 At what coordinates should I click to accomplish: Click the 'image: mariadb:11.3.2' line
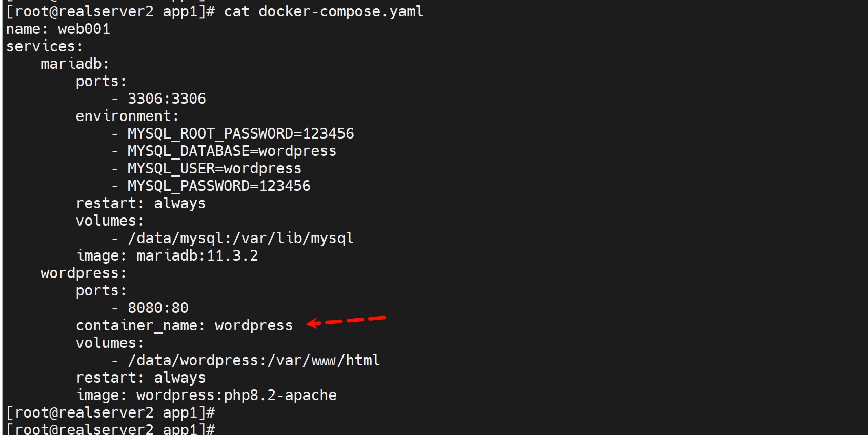167,256
